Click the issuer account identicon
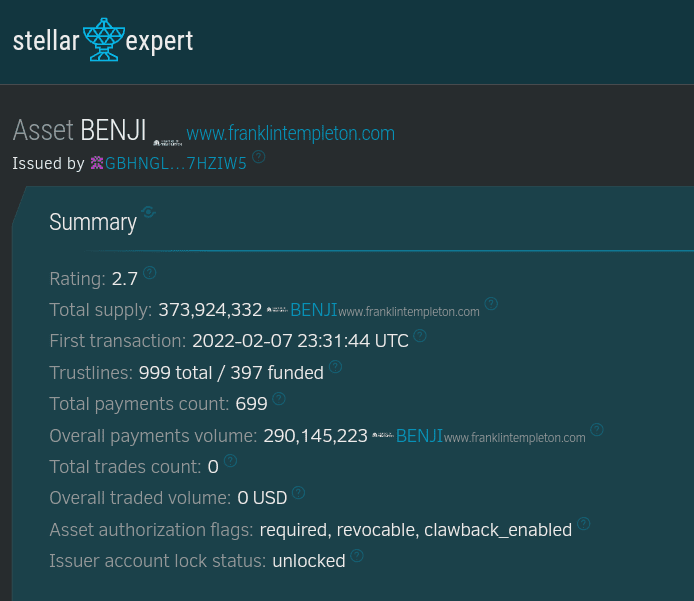Screen dimensions: 694x601 point(97,163)
